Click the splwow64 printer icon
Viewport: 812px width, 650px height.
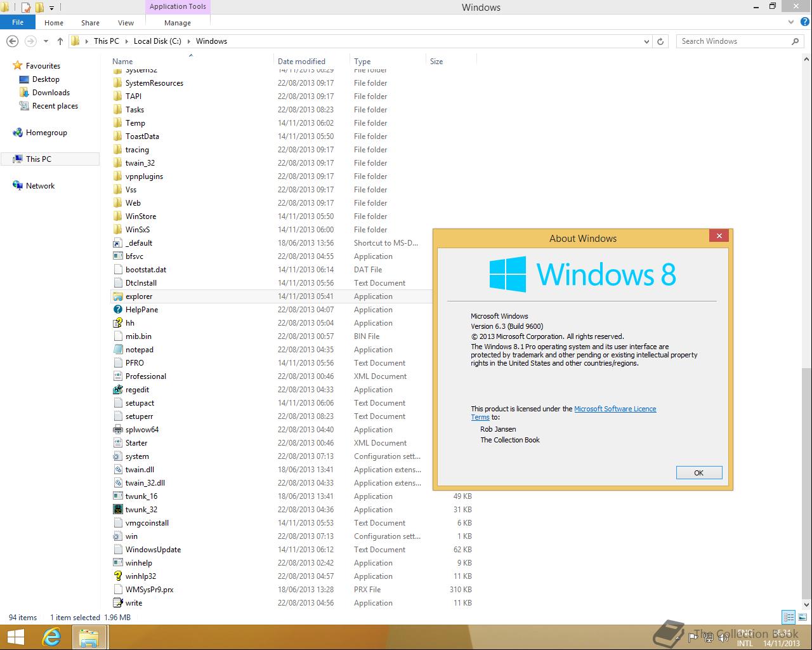(x=117, y=430)
